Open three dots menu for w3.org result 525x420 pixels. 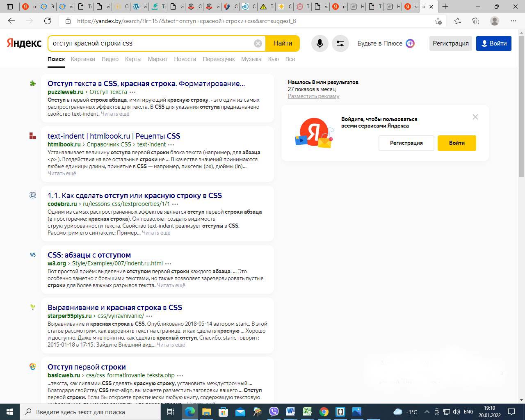(168, 264)
